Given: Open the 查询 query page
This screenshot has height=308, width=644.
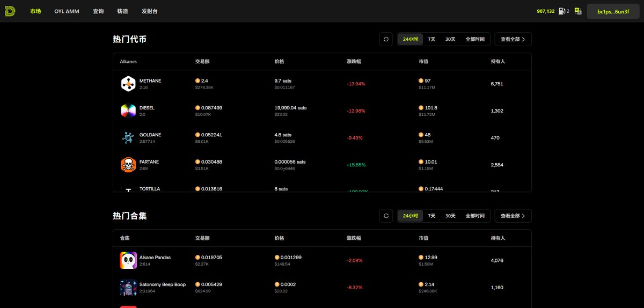Looking at the screenshot, I should [98, 11].
